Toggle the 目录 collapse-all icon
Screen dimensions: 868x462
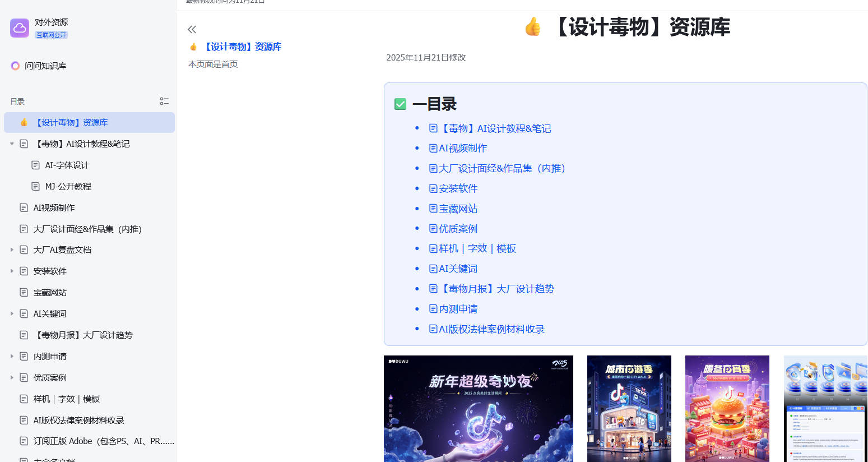[x=164, y=101]
